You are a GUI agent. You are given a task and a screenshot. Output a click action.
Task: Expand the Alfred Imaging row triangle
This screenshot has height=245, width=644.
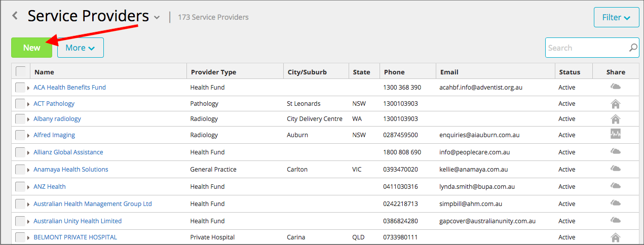click(28, 136)
